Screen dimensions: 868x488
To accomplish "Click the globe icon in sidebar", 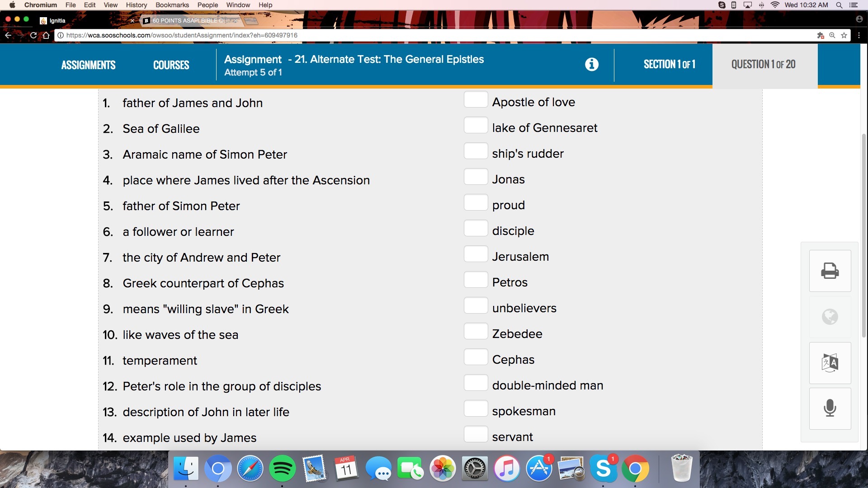I will (830, 317).
